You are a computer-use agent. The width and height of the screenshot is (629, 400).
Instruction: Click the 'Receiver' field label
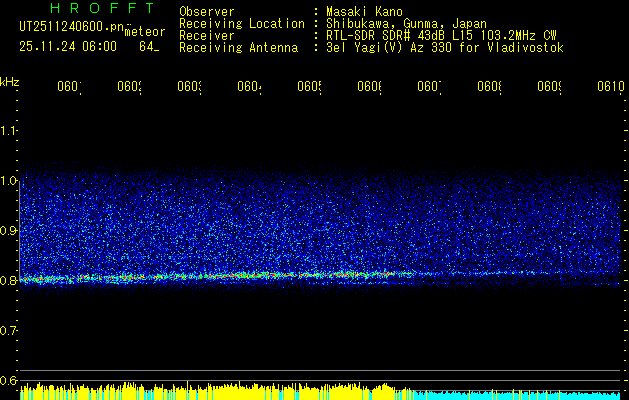click(x=207, y=36)
